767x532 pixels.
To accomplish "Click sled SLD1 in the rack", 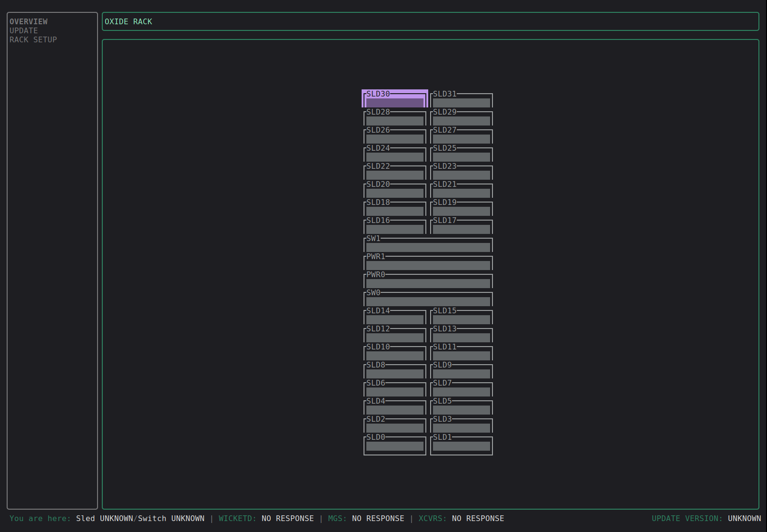I will [461, 444].
